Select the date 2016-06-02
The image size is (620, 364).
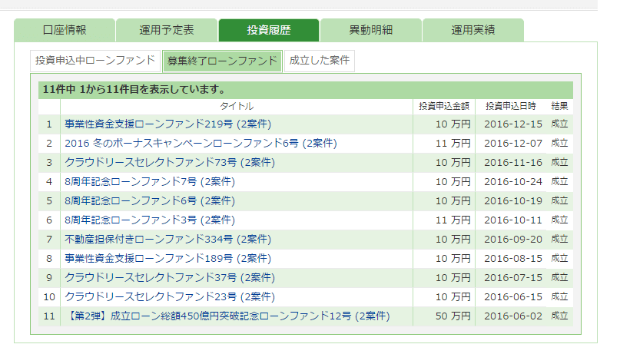pos(513,316)
